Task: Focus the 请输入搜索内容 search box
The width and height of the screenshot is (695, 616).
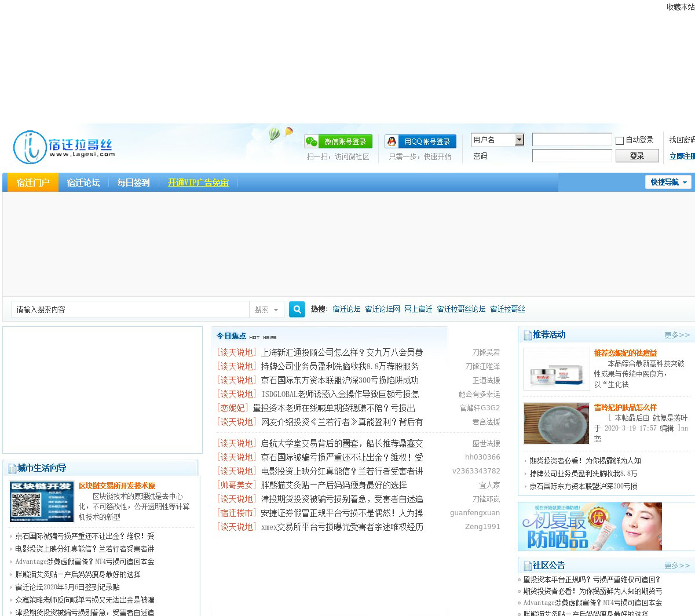Action: pyautogui.click(x=130, y=309)
